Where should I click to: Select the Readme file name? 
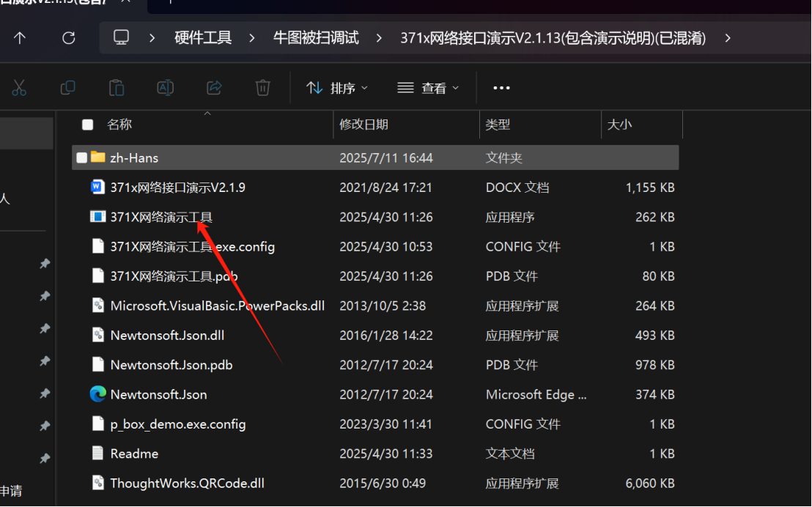click(134, 454)
